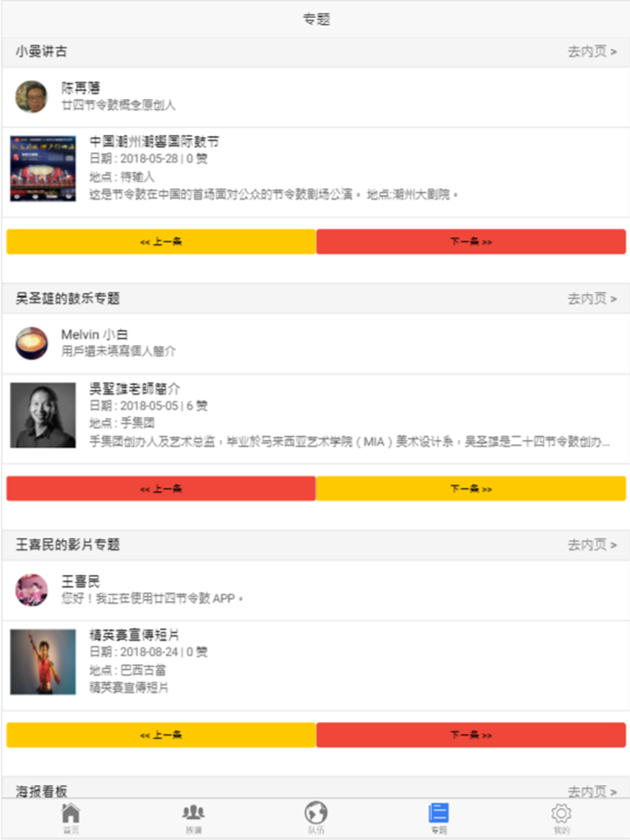Screen dimensions: 630x840
Task: Open 精英赛宣傳短片 video thumbnail
Action: coord(43,662)
